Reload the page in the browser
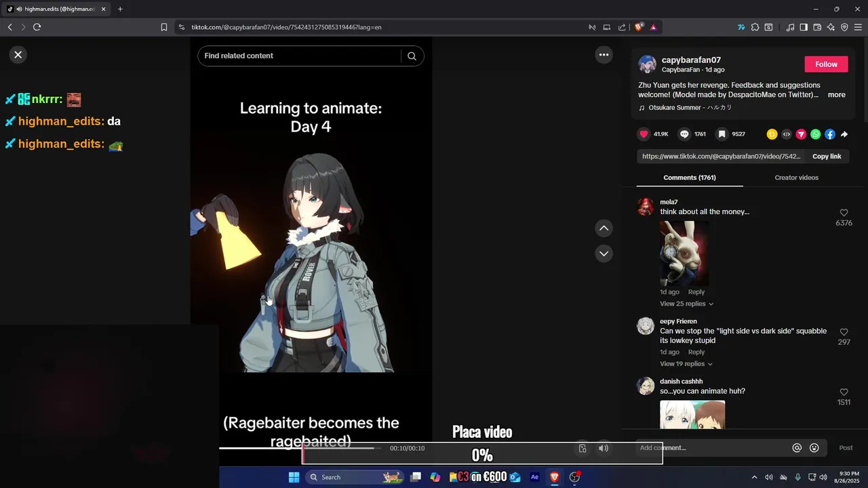 tap(37, 27)
